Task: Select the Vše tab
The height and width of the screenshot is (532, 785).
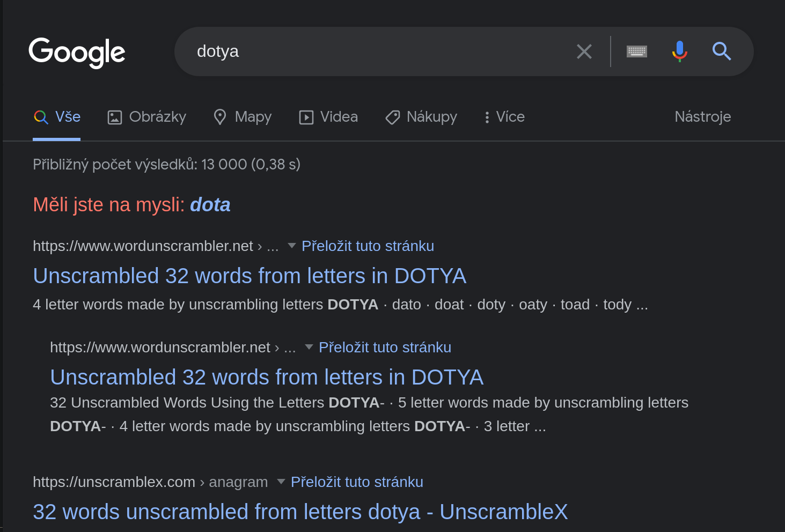Action: 57,117
